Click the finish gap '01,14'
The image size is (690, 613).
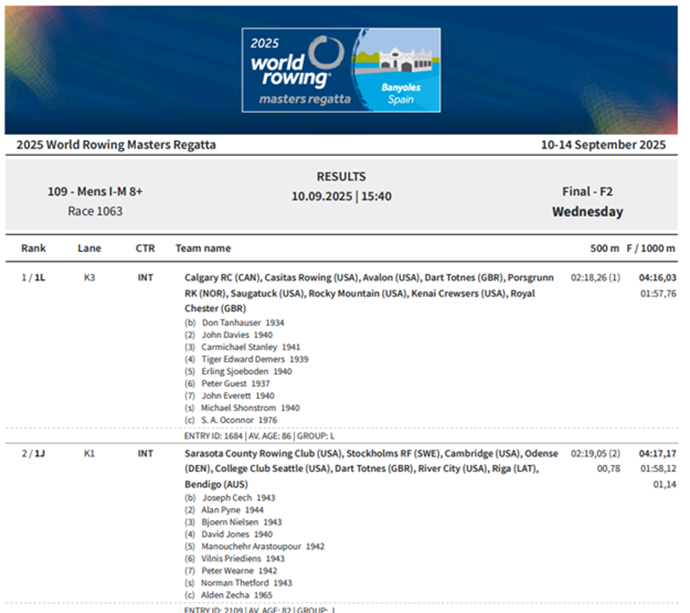tap(664, 485)
